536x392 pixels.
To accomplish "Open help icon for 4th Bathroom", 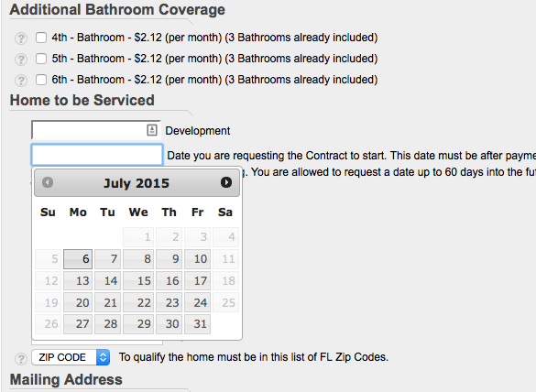I will coord(21,38).
